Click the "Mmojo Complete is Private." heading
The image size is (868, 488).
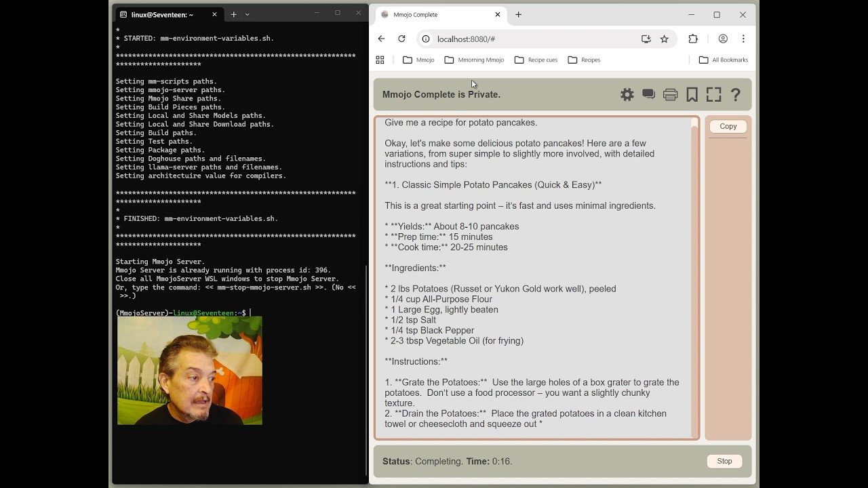point(441,95)
